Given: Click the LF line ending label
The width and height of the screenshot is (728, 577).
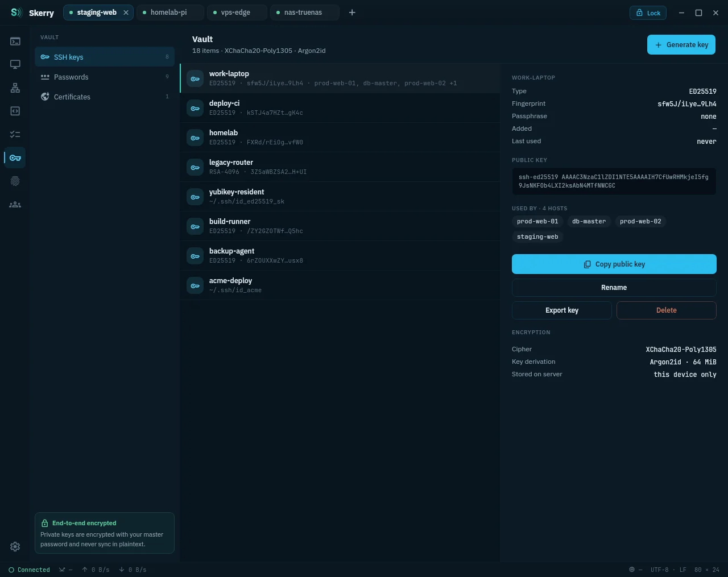Looking at the screenshot, I should (683, 570).
